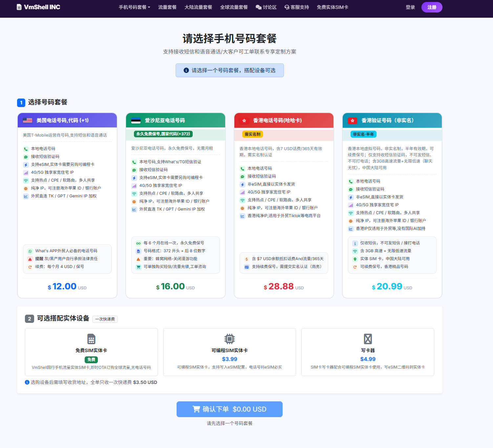Open 全球流量套餐 menu item
493x448 pixels.
(x=234, y=7)
